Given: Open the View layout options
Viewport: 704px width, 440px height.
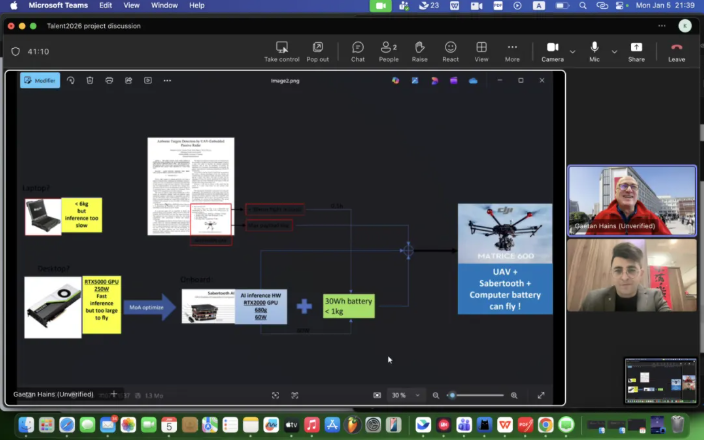Looking at the screenshot, I should (481, 51).
